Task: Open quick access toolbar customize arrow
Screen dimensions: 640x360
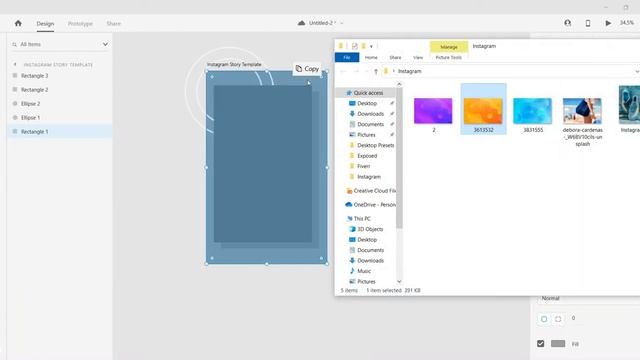Action: pyautogui.click(x=371, y=46)
